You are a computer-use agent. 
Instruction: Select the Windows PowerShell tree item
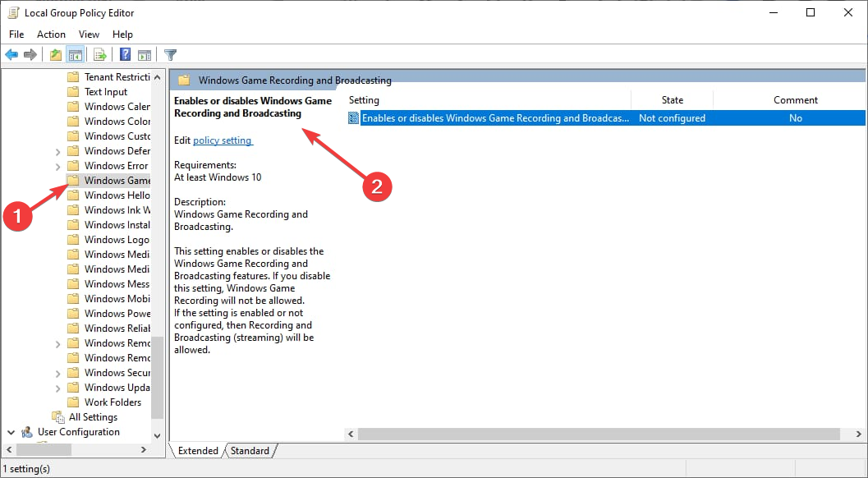117,314
